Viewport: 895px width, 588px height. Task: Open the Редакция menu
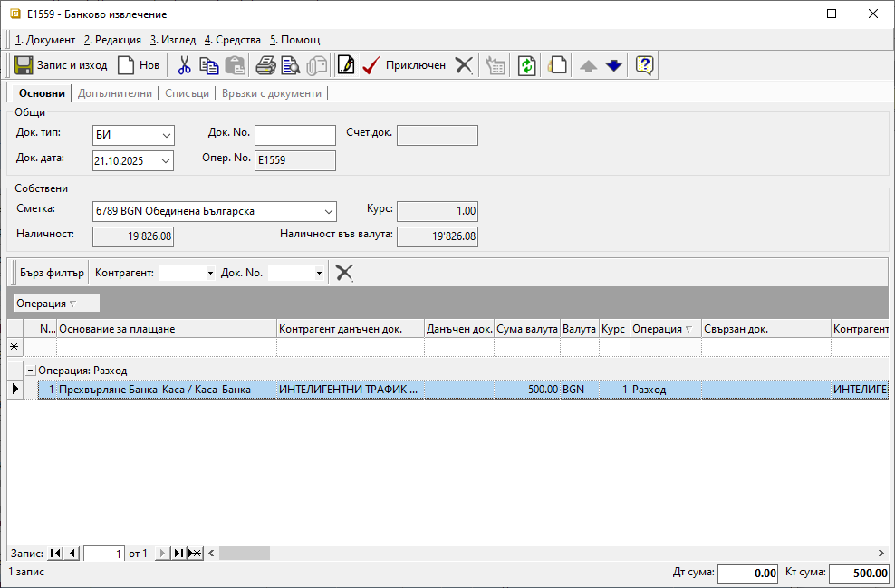click(x=112, y=40)
